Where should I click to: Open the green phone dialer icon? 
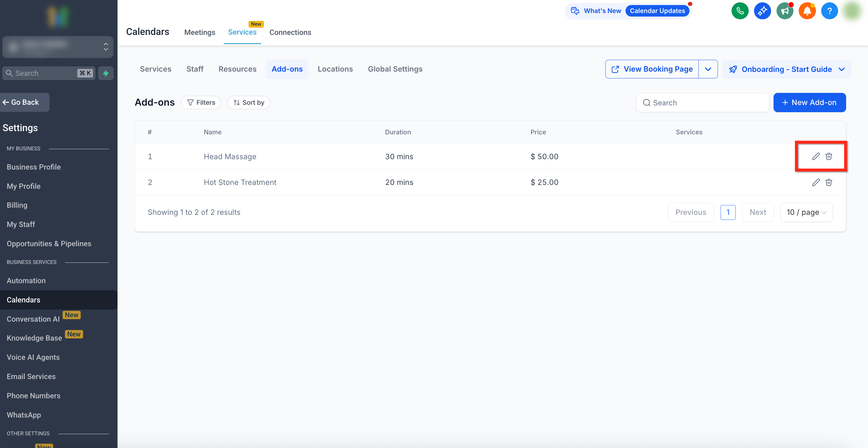coord(740,11)
